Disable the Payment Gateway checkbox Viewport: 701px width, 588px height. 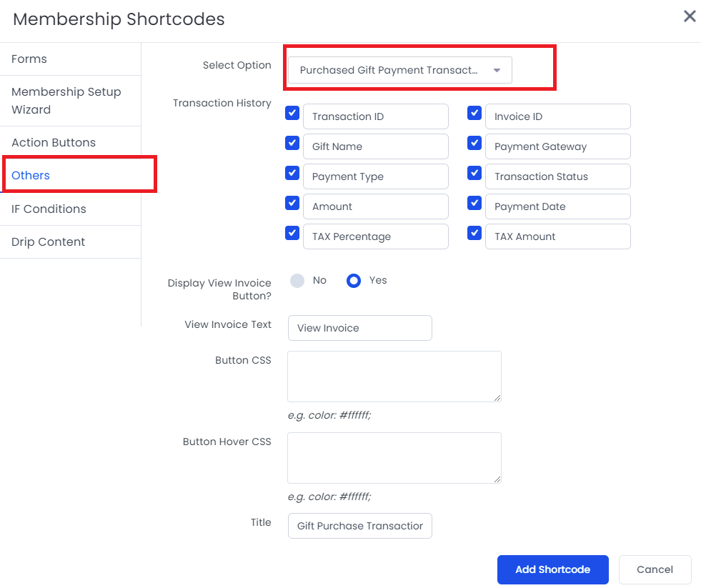pos(474,143)
